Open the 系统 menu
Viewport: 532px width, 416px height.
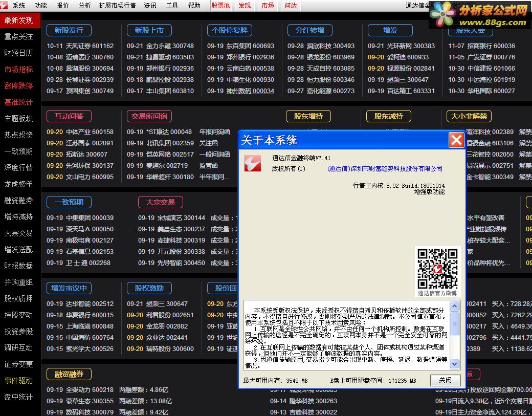click(18, 6)
